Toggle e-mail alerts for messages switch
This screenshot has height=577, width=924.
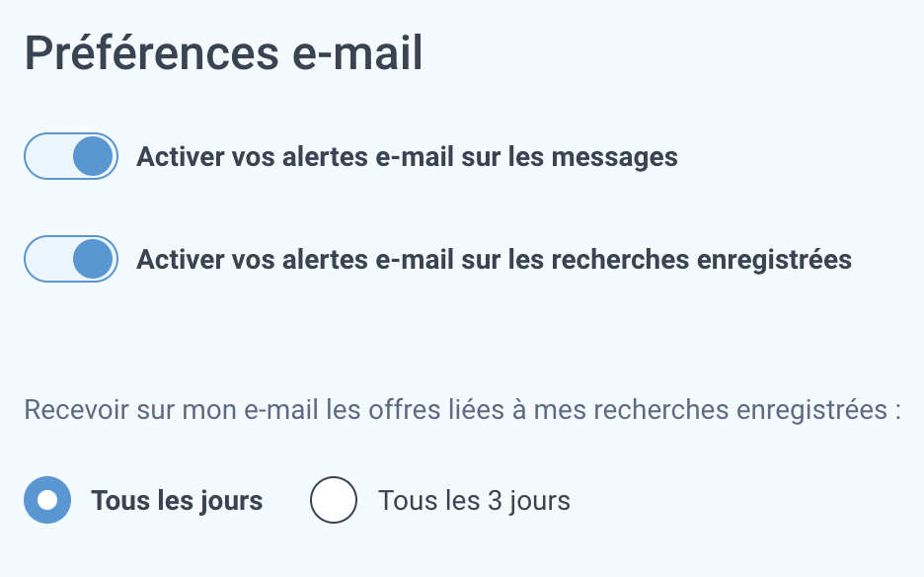[71, 156]
